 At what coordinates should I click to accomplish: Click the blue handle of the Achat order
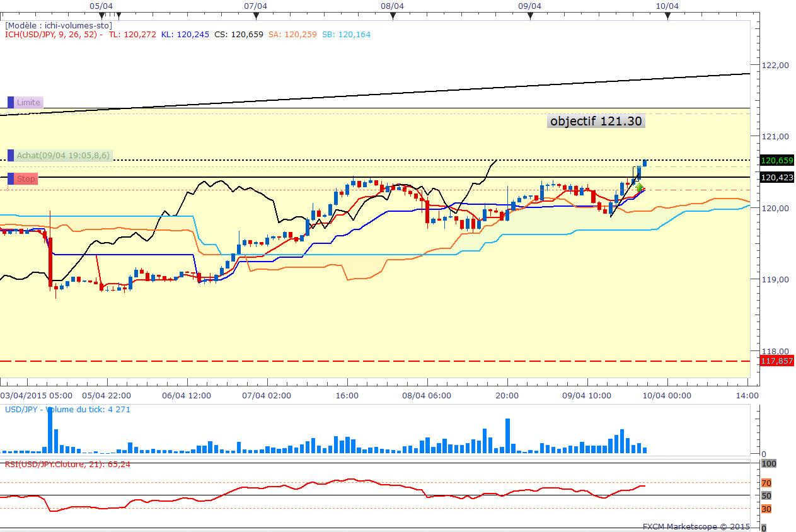11,155
